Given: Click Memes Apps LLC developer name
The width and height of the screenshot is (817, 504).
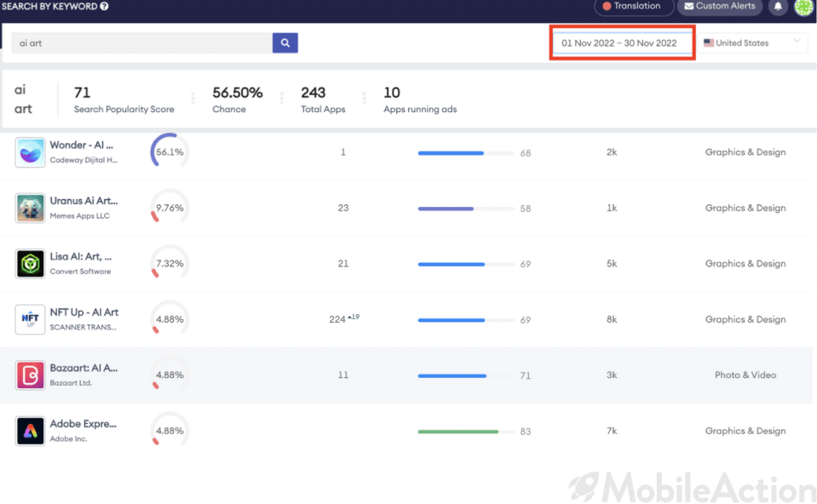Looking at the screenshot, I should [x=80, y=215].
